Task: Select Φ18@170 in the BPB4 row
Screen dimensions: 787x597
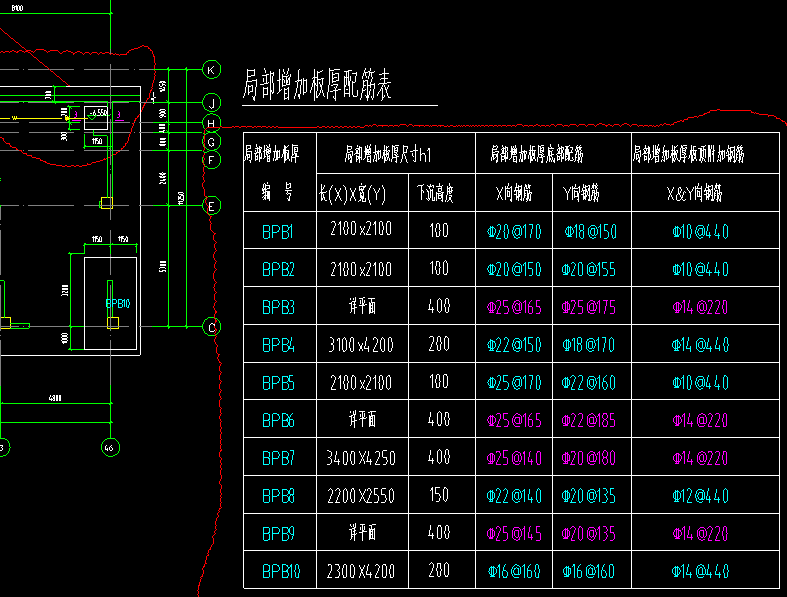Action: (588, 345)
